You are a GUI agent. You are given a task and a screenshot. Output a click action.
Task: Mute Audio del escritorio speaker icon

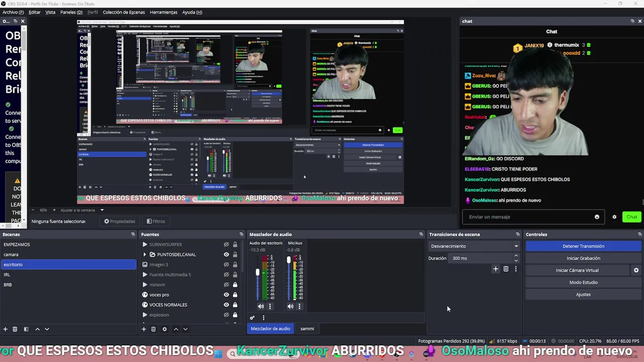coord(261,306)
